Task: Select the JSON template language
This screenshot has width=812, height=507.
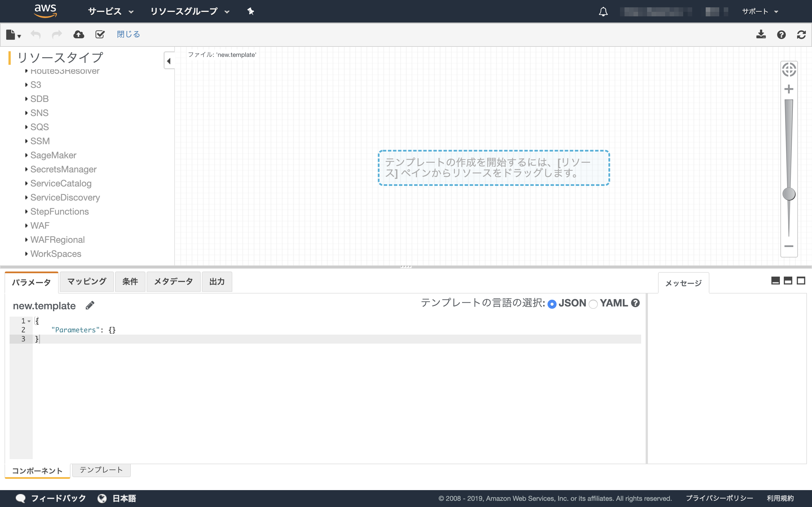Action: pyautogui.click(x=552, y=304)
